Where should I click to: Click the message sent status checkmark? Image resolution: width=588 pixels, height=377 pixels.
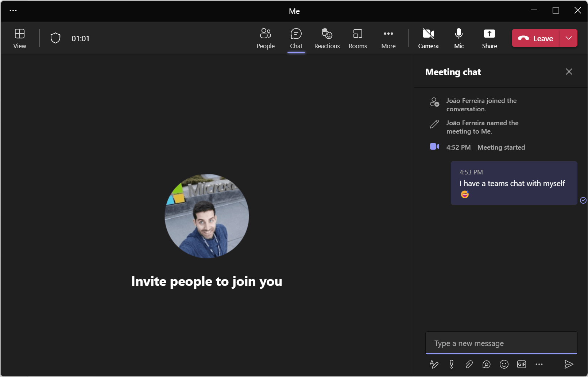[x=583, y=200]
